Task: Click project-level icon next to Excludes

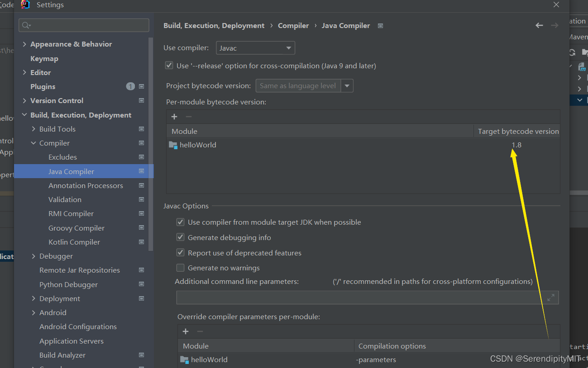Action: coord(141,157)
